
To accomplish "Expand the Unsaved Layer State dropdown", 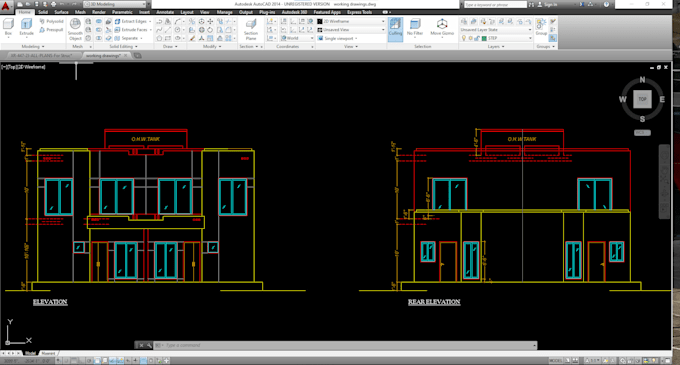I will [x=496, y=29].
